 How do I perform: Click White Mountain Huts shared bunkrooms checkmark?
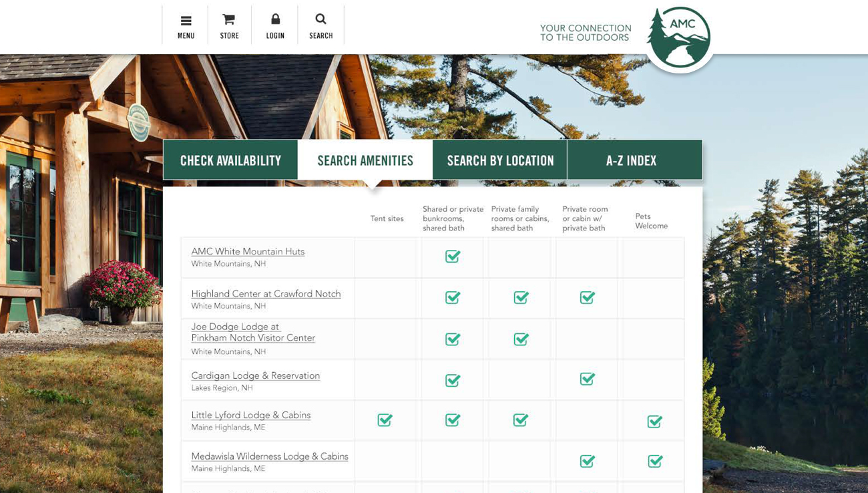coord(453,256)
